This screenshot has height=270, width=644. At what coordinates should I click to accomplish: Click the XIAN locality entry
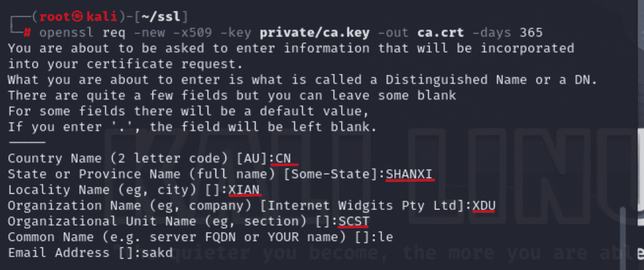tap(244, 190)
